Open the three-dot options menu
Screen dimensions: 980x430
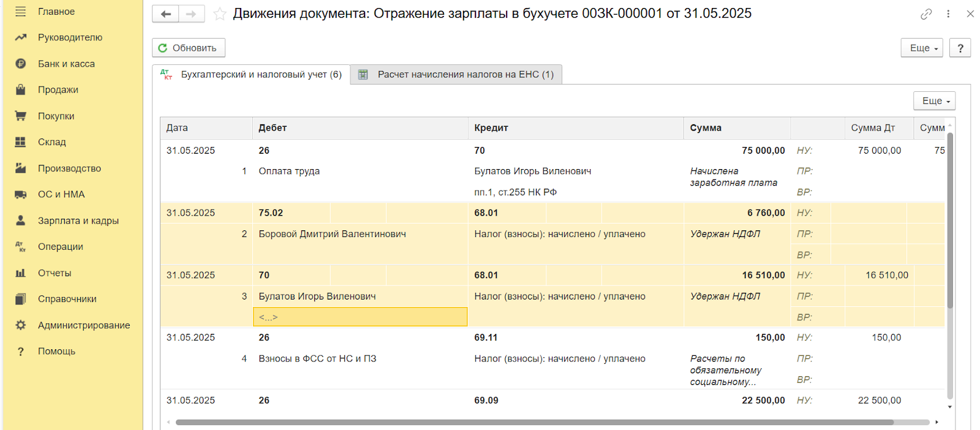(x=948, y=14)
